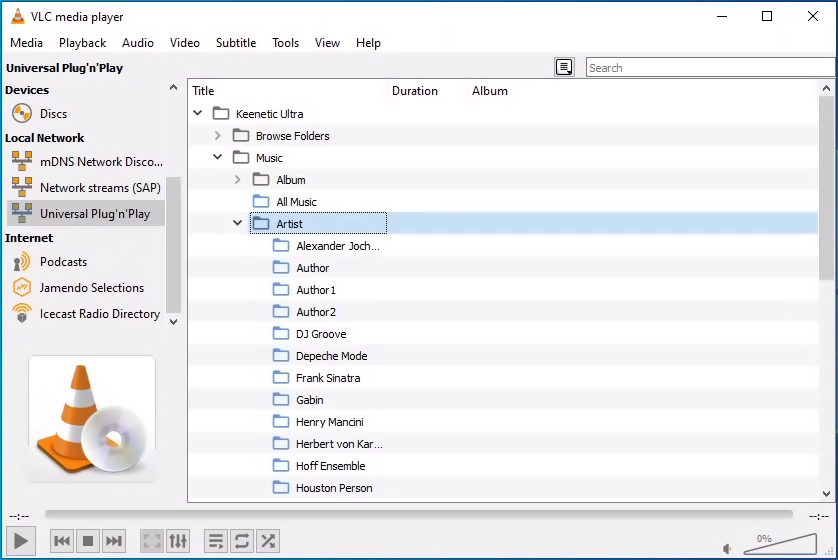Toggle fullscreen video mode
This screenshot has height=560, width=838.
pyautogui.click(x=152, y=541)
